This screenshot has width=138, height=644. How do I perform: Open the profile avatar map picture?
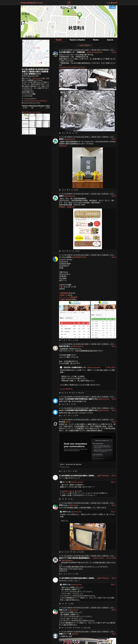[x=36, y=53]
